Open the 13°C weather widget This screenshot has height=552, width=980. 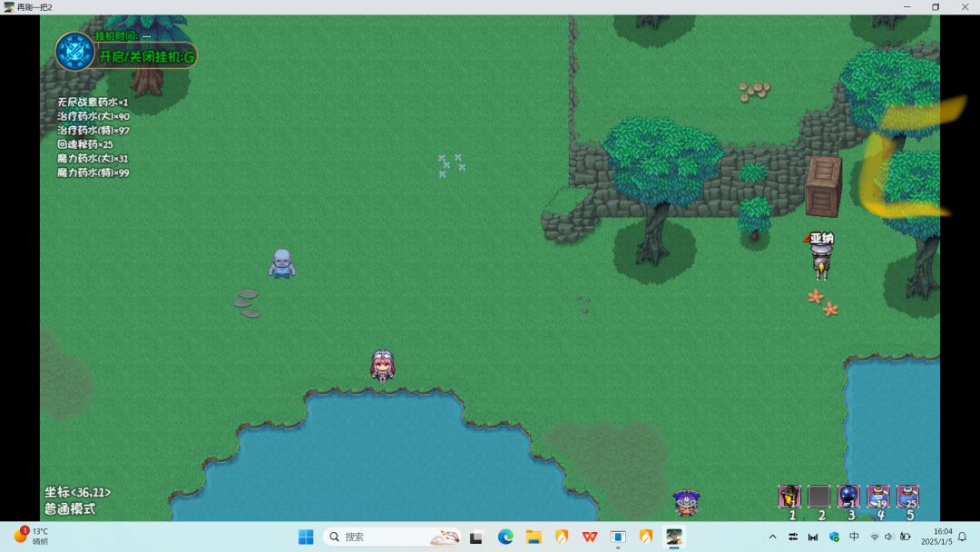[x=33, y=537]
